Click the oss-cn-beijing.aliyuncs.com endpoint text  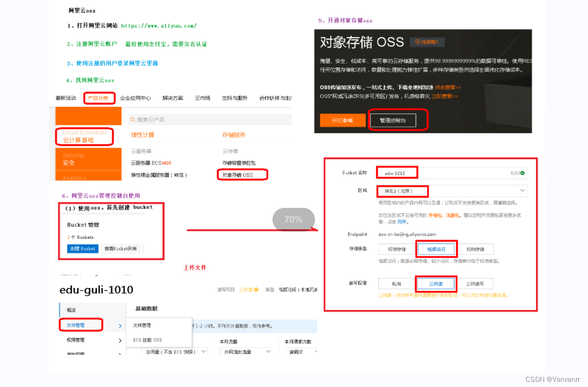click(408, 234)
